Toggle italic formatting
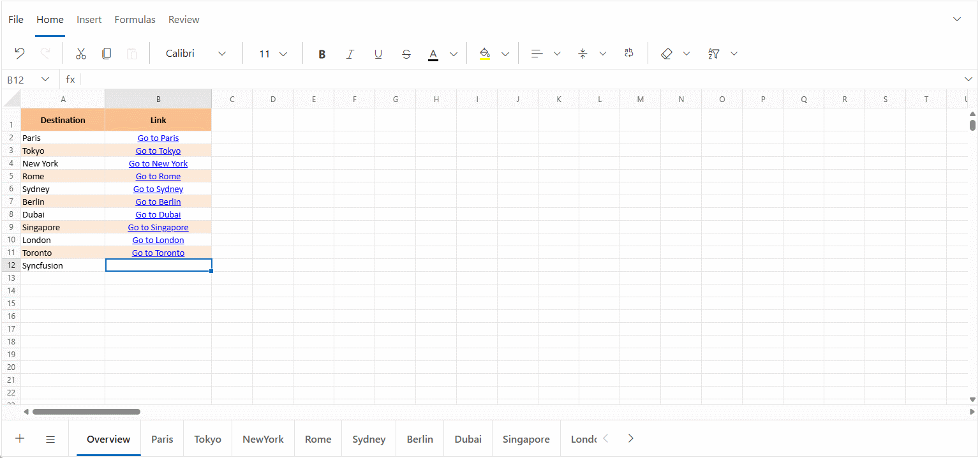 pyautogui.click(x=350, y=54)
